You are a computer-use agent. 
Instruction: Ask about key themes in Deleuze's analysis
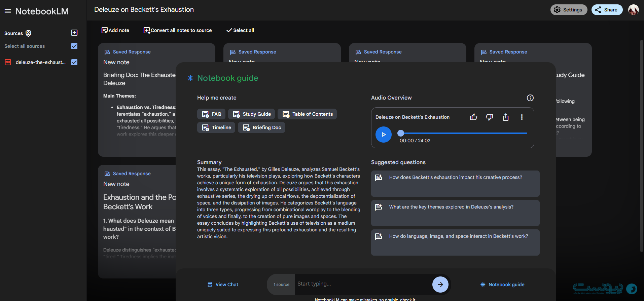455,213
